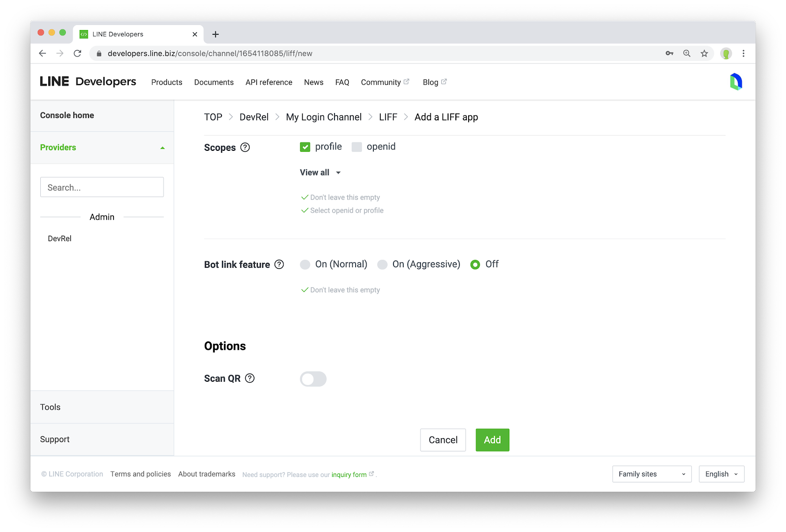Reload the page with the refresh icon
This screenshot has width=786, height=532.
coord(78,54)
